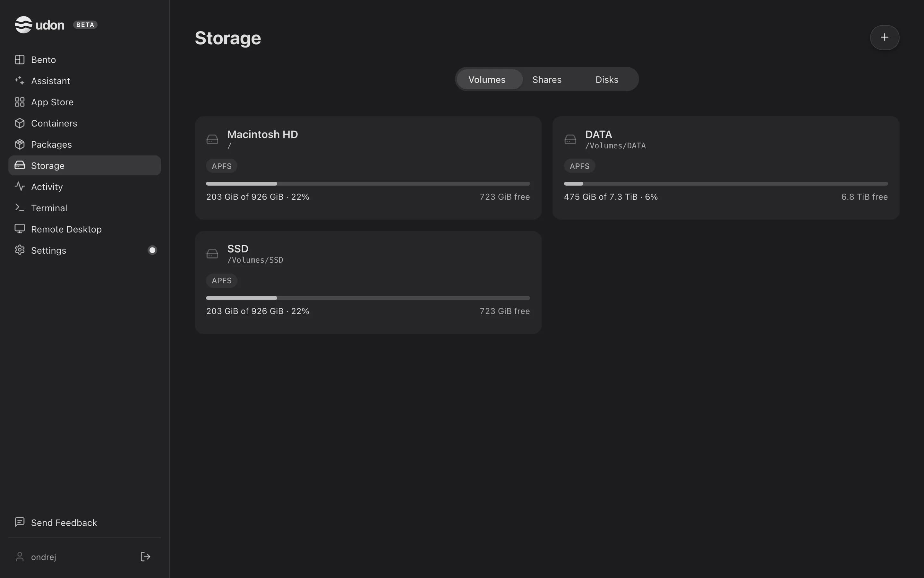Click the udon logo icon
This screenshot has width=924, height=578.
[x=23, y=25]
